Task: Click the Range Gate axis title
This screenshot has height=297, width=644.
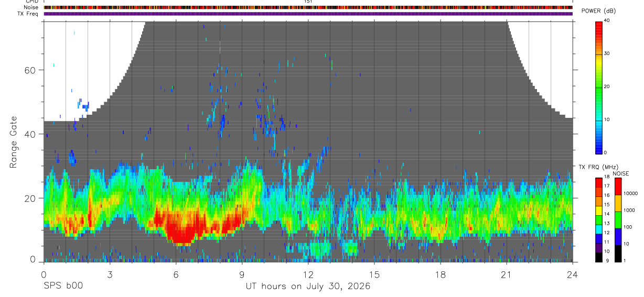Action: point(14,142)
